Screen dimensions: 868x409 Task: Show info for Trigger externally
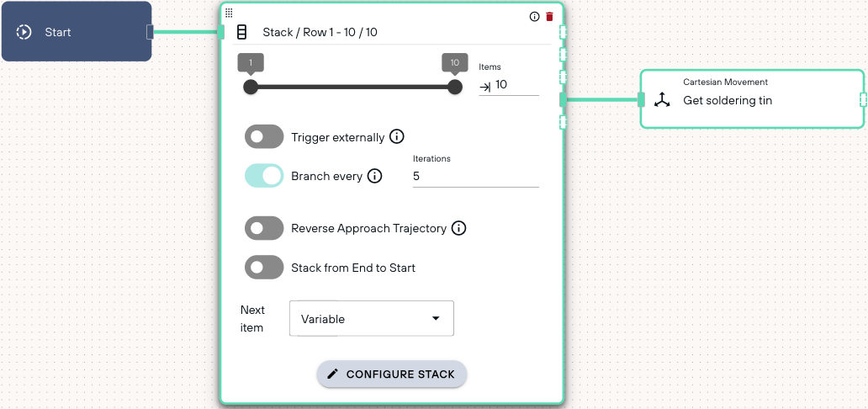tap(397, 137)
